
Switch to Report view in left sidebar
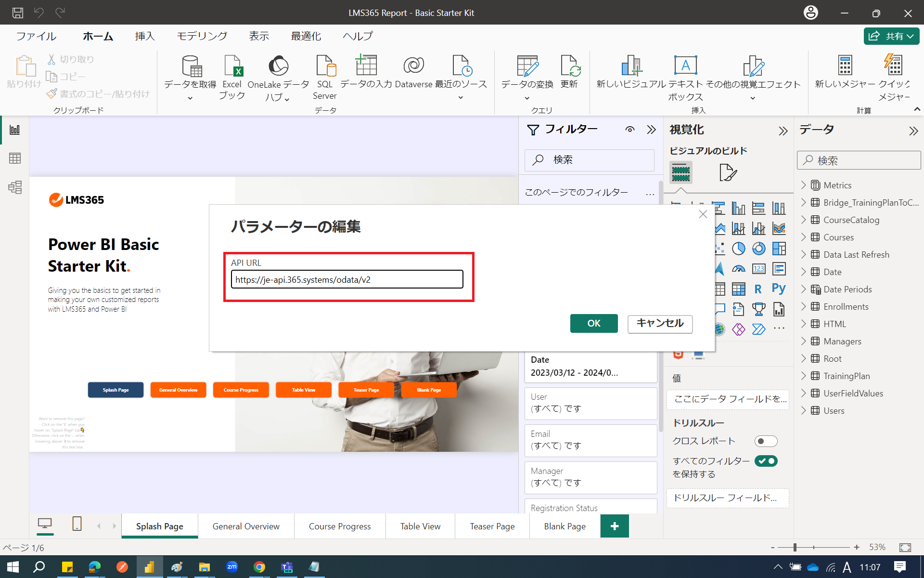click(15, 130)
